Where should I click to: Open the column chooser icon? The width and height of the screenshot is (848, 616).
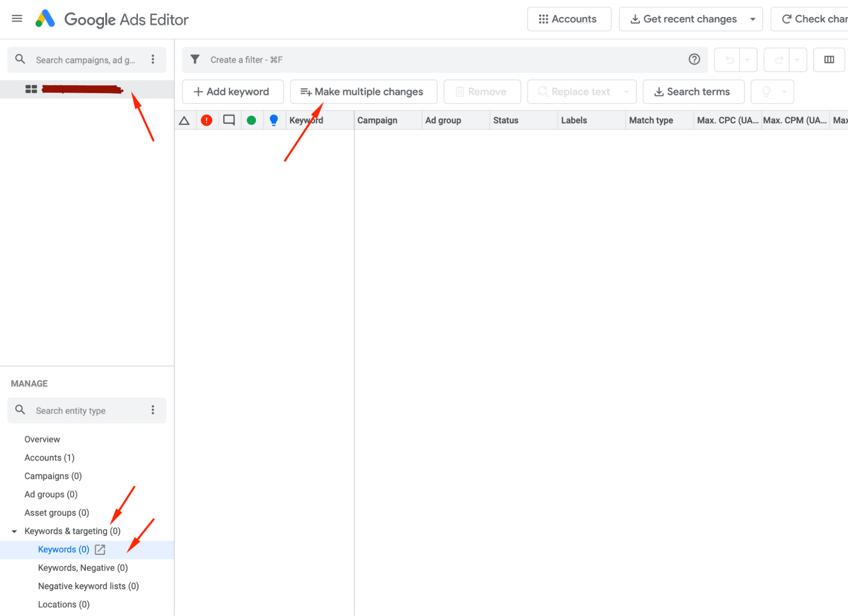pos(829,60)
